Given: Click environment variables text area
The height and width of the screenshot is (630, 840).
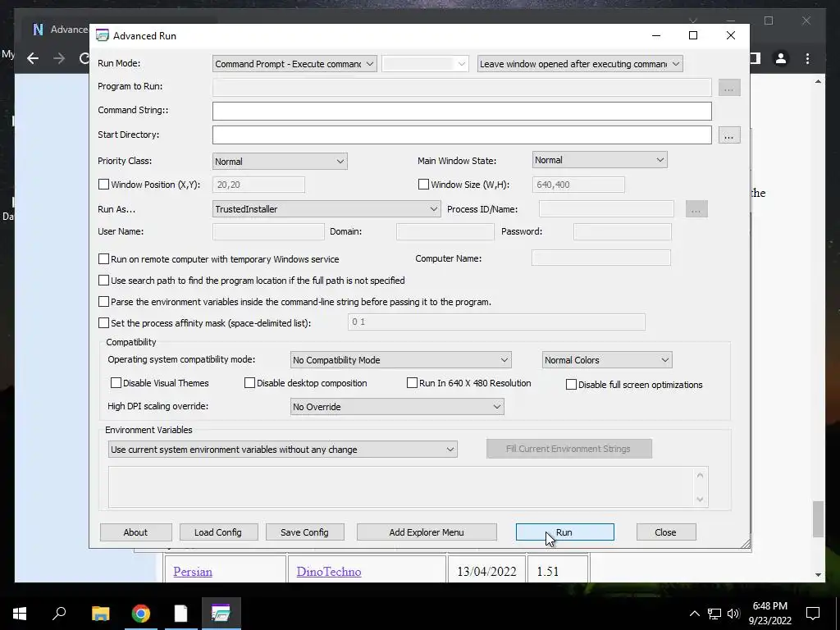Looking at the screenshot, I should tap(408, 487).
